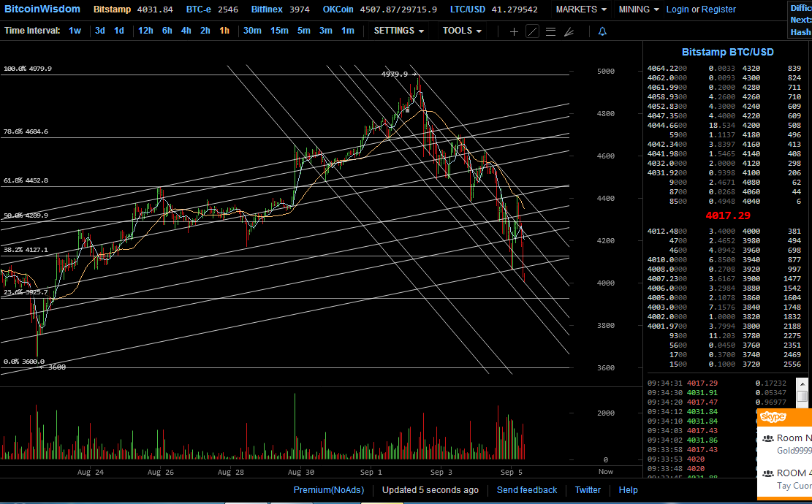812x504 pixels.
Task: Open the Twitter link
Action: [588, 489]
